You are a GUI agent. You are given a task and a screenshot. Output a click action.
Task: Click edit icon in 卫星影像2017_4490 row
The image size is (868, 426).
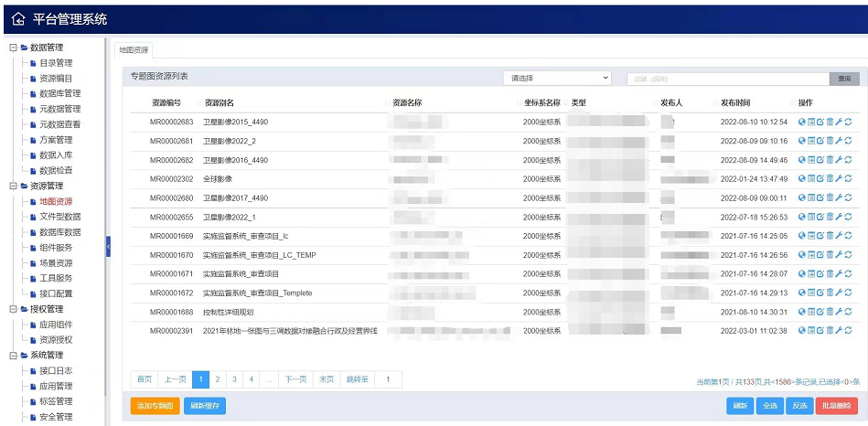820,197
